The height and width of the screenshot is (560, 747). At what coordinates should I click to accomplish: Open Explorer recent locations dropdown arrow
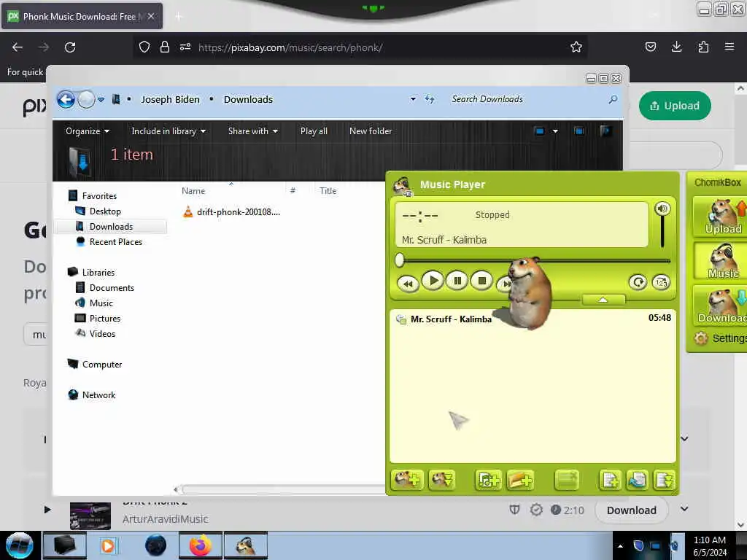(x=101, y=99)
